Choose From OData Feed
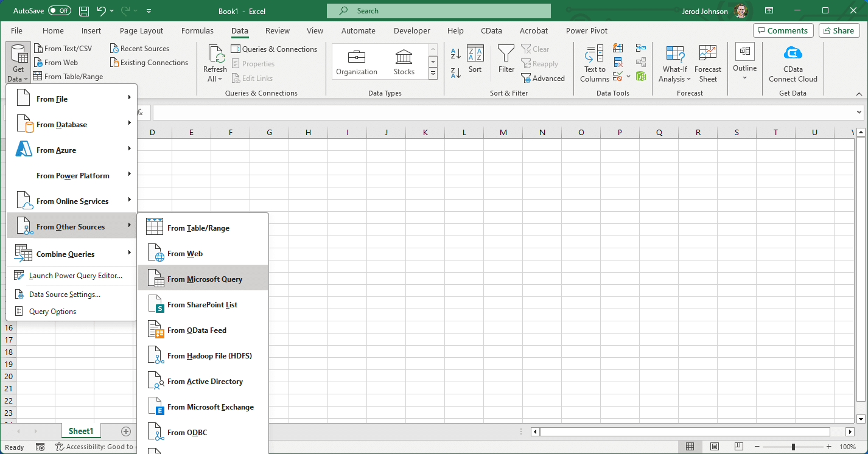This screenshot has width=868, height=454. (203, 330)
